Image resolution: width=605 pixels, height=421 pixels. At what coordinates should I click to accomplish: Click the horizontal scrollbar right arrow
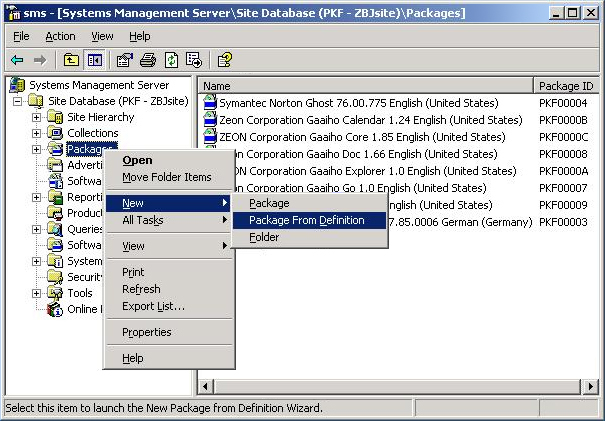(590, 386)
